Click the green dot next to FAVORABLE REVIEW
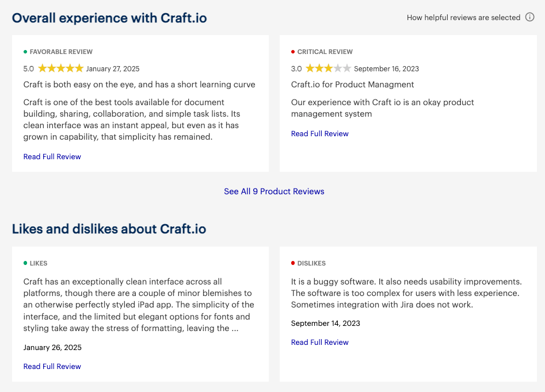The height and width of the screenshot is (392, 545). pyautogui.click(x=25, y=52)
